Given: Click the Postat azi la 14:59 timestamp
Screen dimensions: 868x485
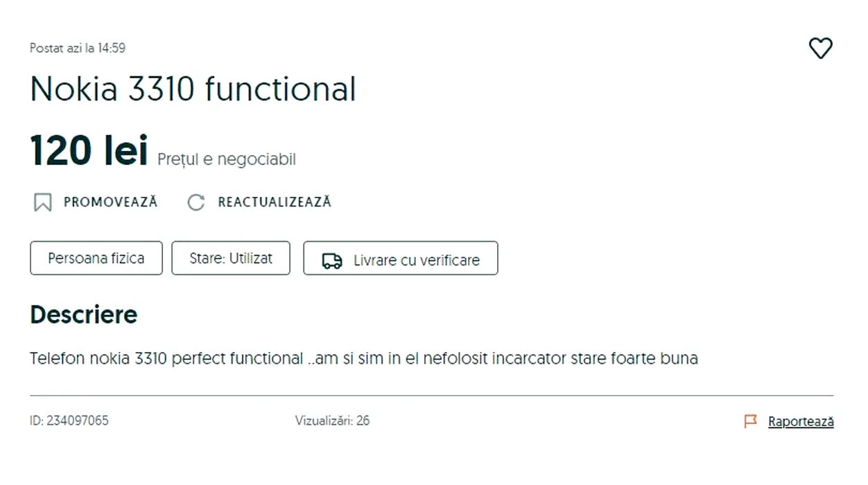Looking at the screenshot, I should (x=78, y=48).
